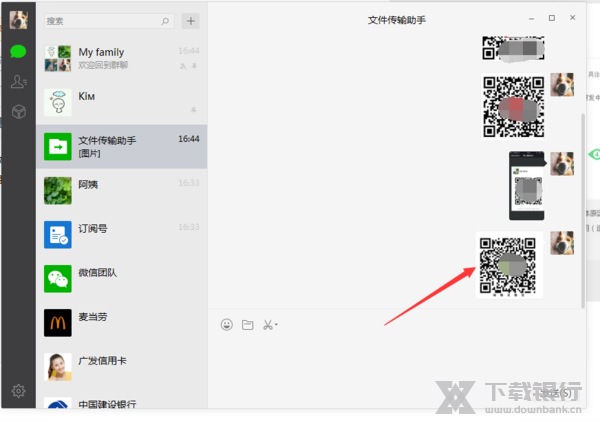This screenshot has height=422, width=600.
Task: Open the Favorites cube icon
Action: pos(18,112)
